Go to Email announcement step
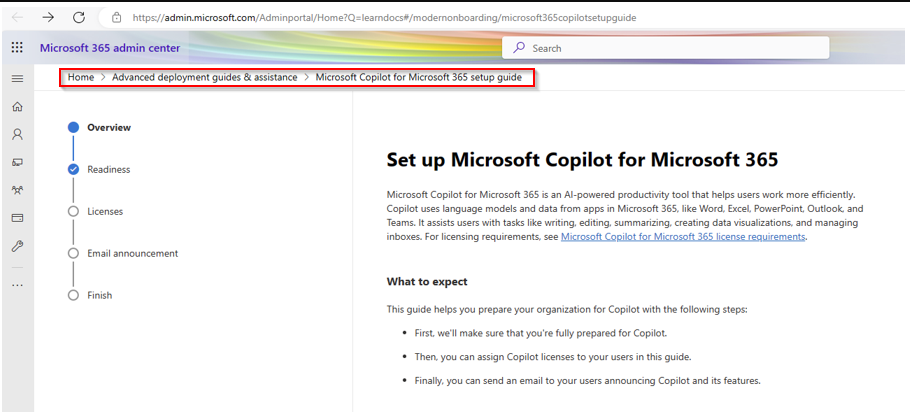Viewport: 910px width, 412px height. tap(132, 253)
